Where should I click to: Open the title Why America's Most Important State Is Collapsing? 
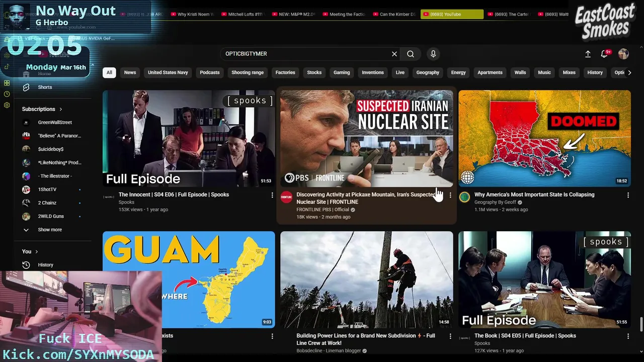pos(534,195)
